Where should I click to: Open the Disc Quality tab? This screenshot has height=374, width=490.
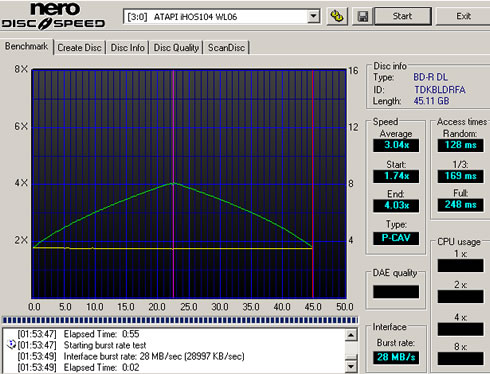coord(176,48)
